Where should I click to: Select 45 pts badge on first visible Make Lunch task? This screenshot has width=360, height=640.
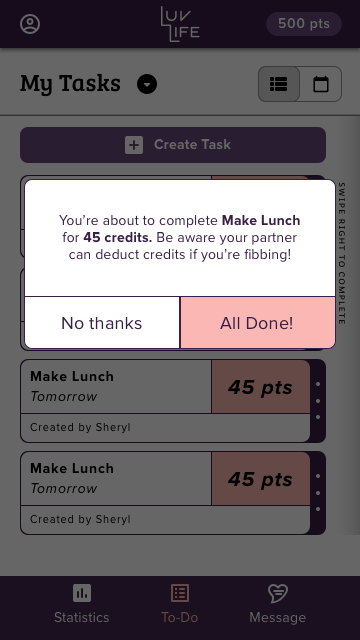(x=260, y=387)
